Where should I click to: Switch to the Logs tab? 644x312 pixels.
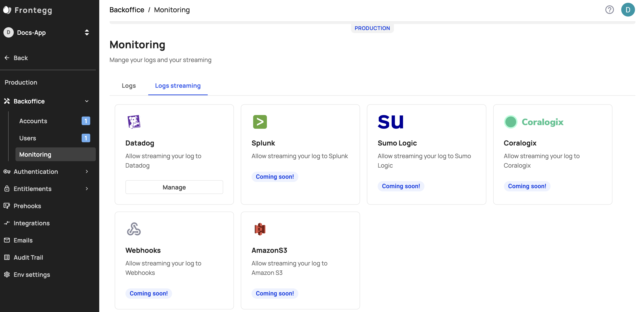(128, 86)
